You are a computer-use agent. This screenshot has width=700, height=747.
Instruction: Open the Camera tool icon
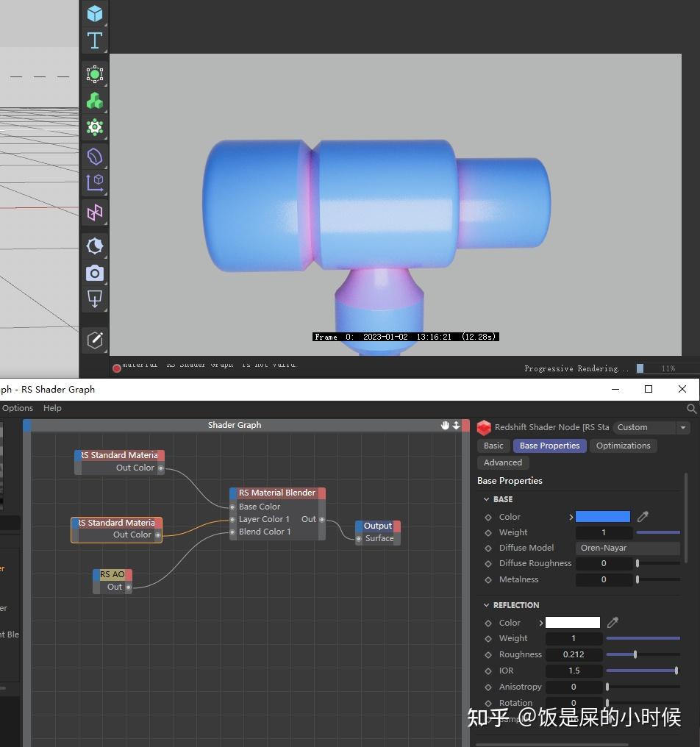click(x=95, y=274)
